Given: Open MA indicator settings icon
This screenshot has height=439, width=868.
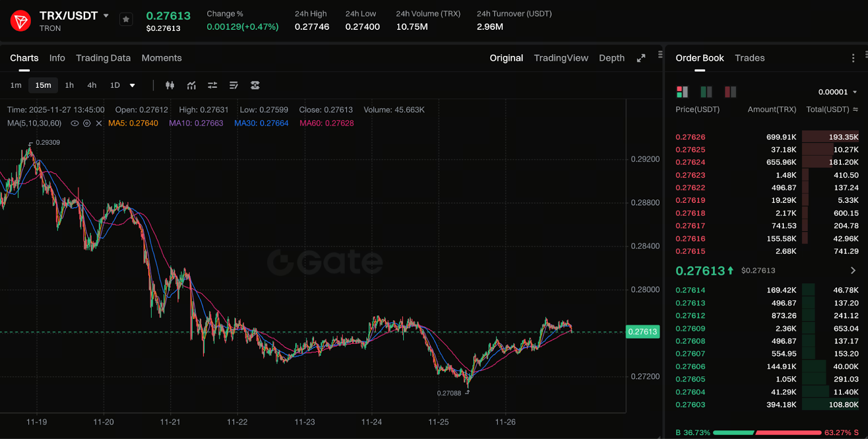Looking at the screenshot, I should [x=87, y=123].
